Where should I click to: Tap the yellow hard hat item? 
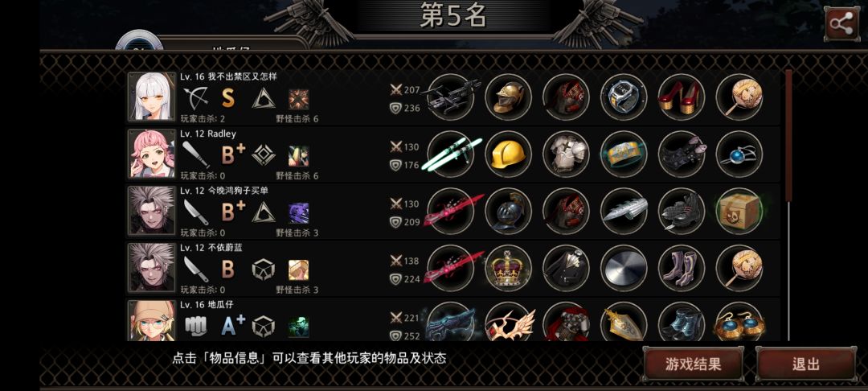(508, 154)
